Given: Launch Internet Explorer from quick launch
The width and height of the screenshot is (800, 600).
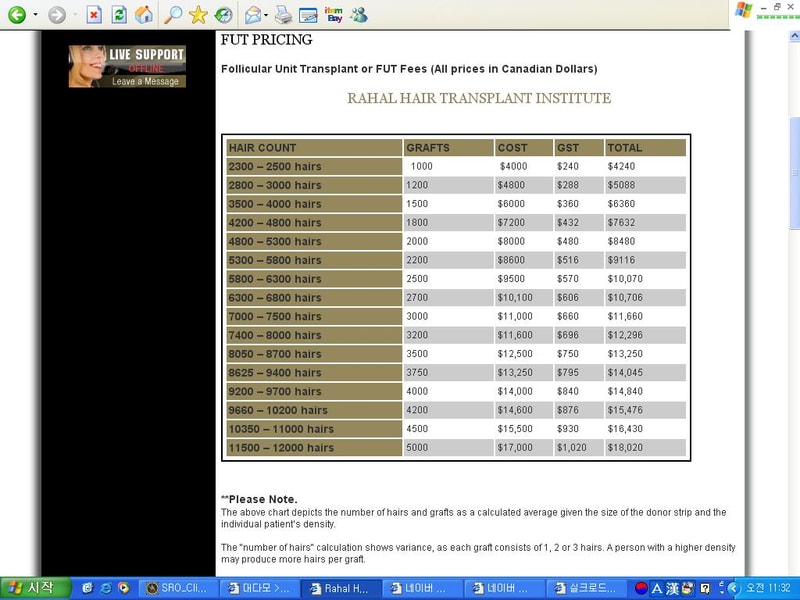Looking at the screenshot, I should point(106,588).
